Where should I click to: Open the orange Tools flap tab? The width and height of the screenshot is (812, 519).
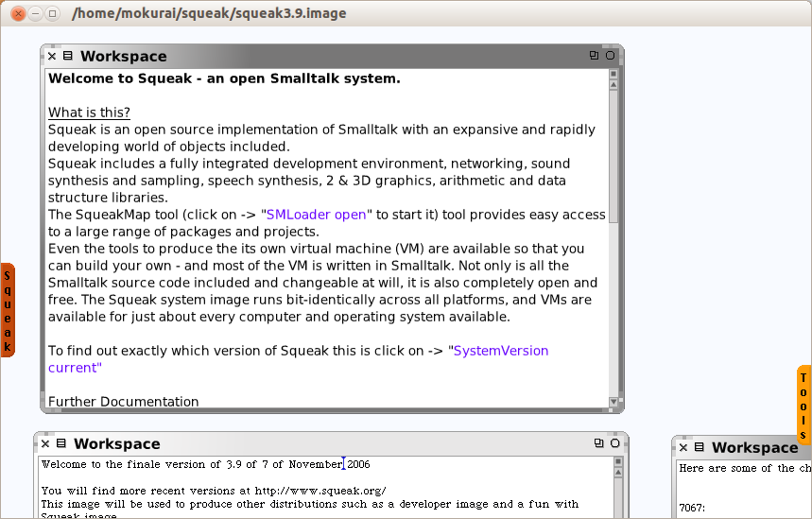(803, 405)
